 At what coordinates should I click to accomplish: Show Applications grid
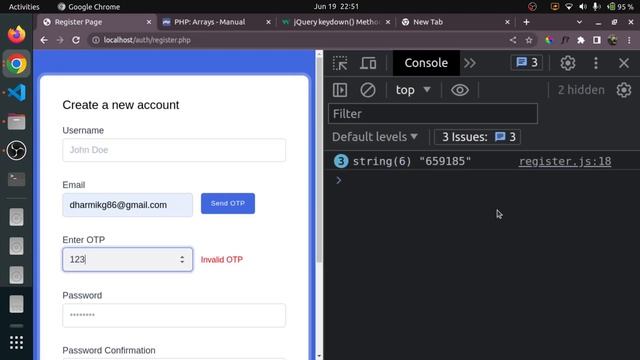pos(16,342)
